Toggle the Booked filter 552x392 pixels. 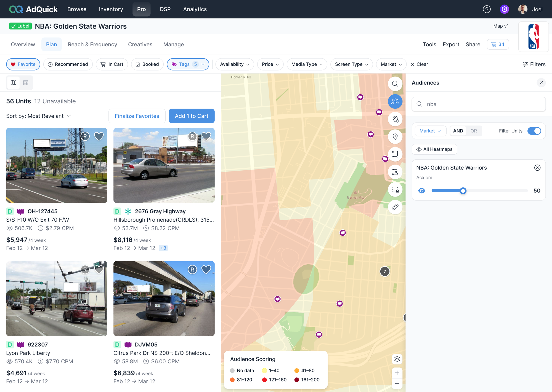[x=147, y=64]
